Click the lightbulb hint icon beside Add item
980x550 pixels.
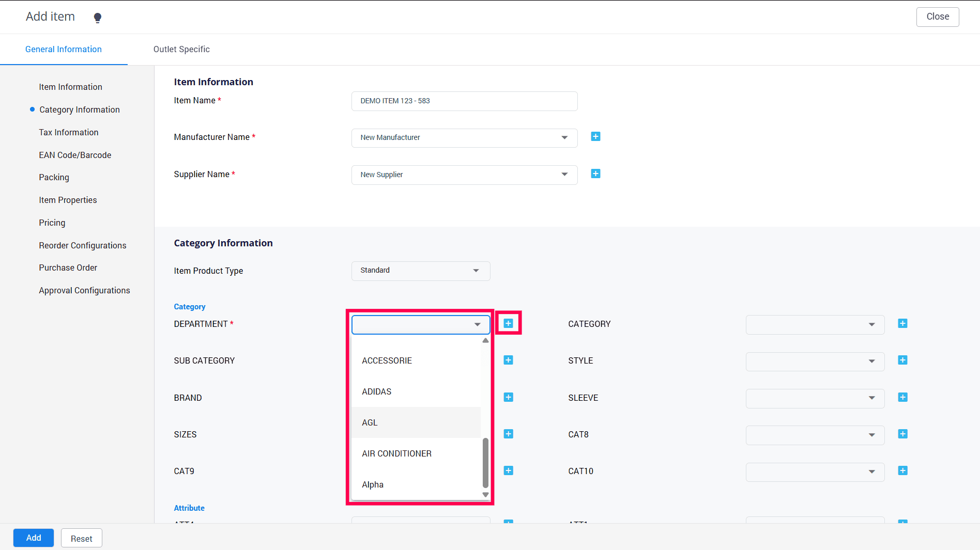pos(97,18)
